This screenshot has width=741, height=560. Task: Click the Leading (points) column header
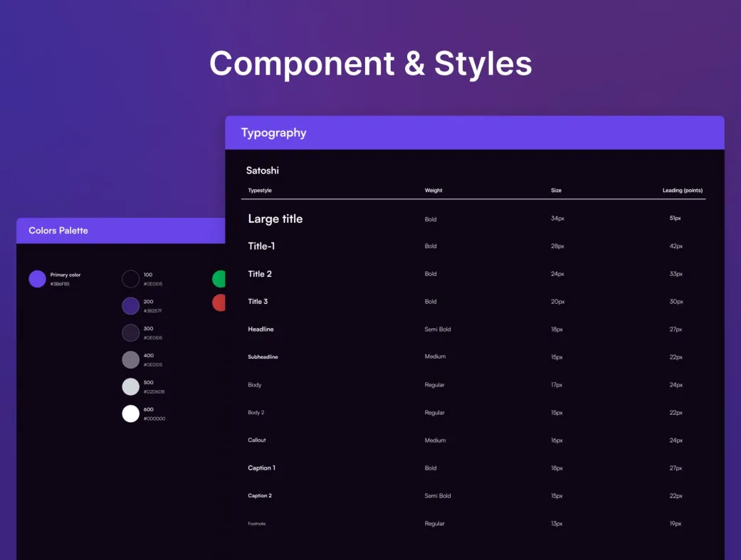[x=683, y=191]
